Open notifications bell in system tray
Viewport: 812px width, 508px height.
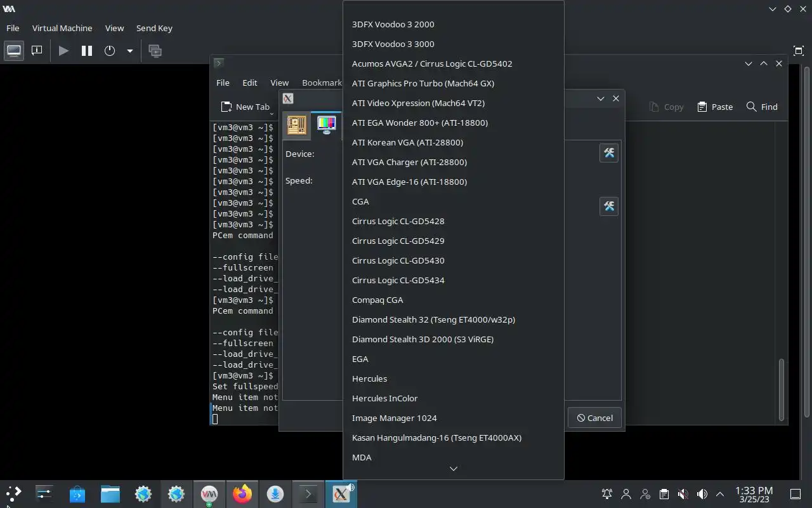pyautogui.click(x=607, y=494)
